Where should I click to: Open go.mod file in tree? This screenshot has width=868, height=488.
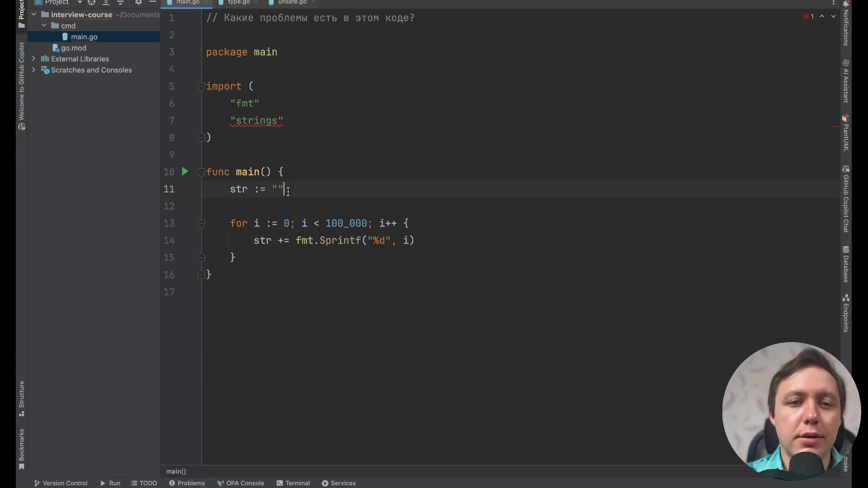73,48
